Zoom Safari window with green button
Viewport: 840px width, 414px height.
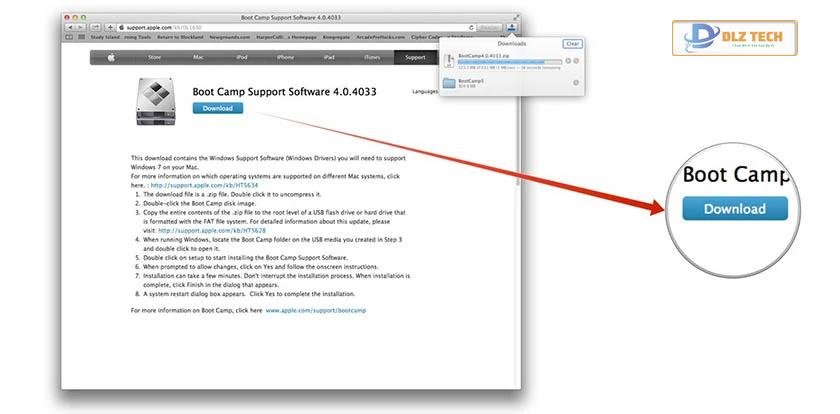(83, 18)
